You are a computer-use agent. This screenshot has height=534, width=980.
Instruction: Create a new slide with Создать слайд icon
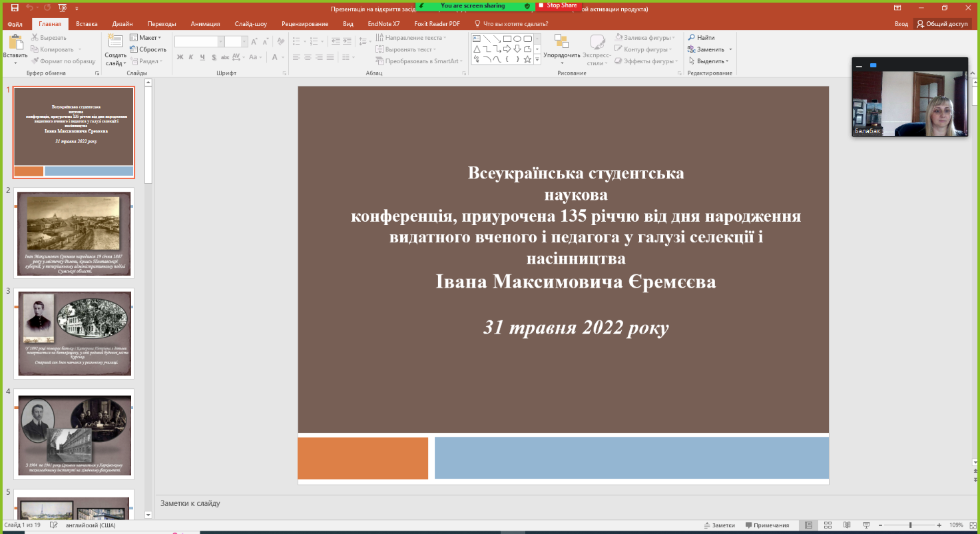115,41
